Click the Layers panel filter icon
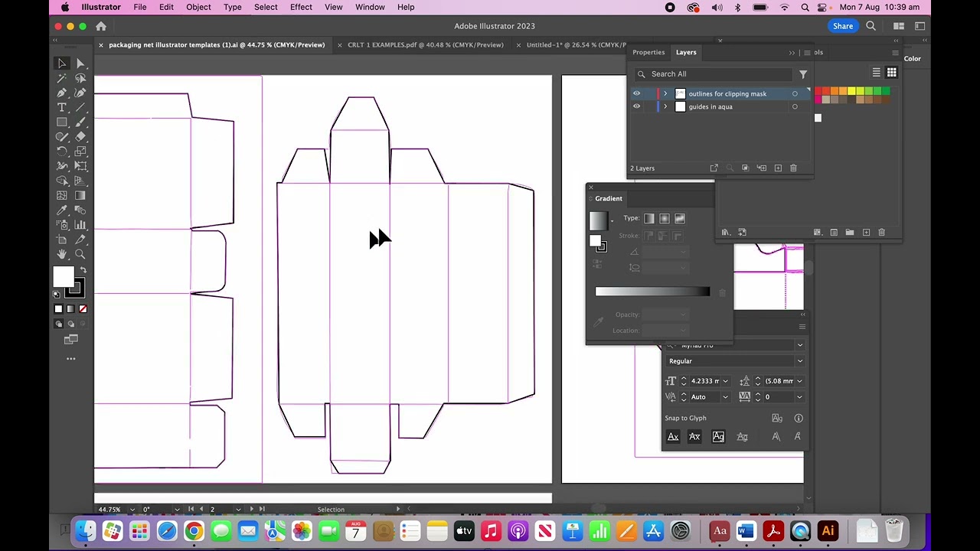 tap(803, 74)
